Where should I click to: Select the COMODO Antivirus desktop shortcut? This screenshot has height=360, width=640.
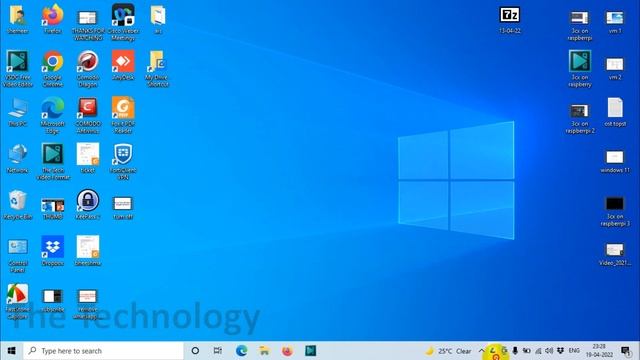tap(88, 115)
